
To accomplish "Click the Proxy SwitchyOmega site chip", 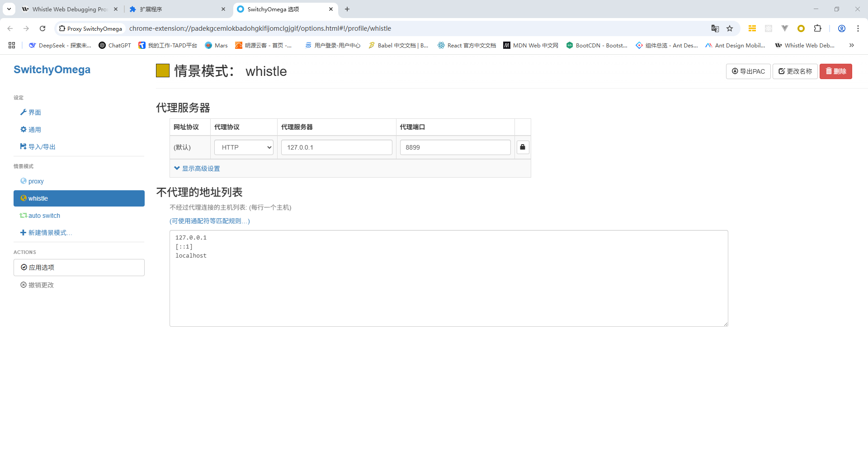I will 90,28.
